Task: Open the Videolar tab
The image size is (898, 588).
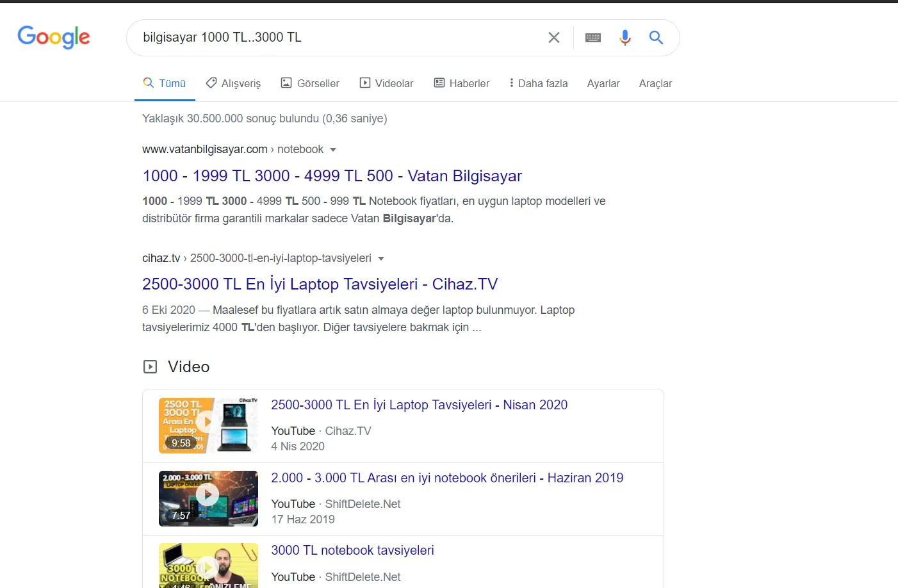Action: (386, 83)
